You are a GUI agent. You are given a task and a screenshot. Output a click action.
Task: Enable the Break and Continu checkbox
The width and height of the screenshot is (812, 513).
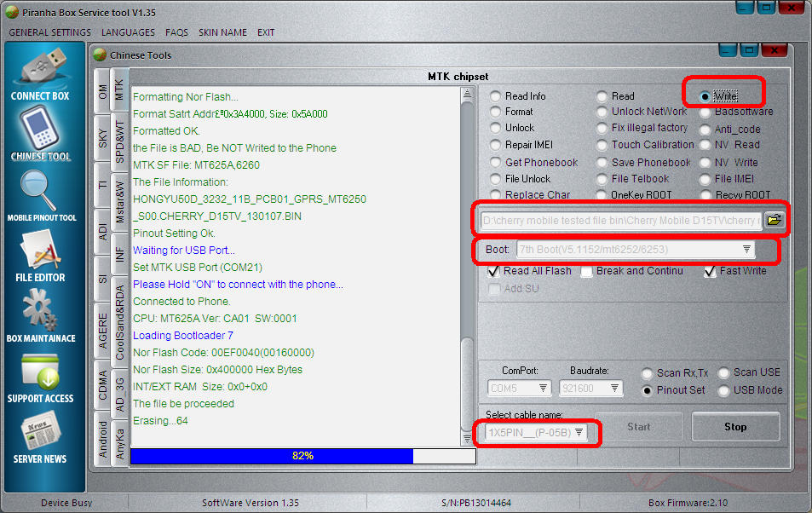pyautogui.click(x=587, y=272)
